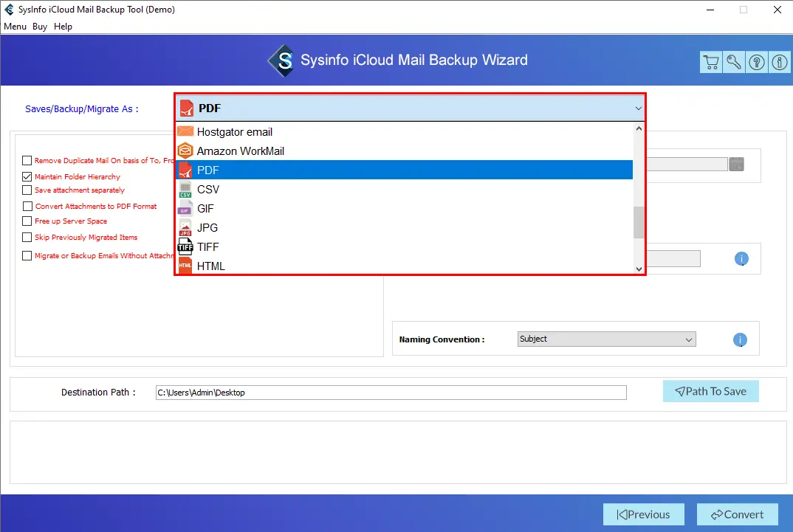Click the PDF icon in highlighted list row
This screenshot has width=793, height=532.
(185, 170)
